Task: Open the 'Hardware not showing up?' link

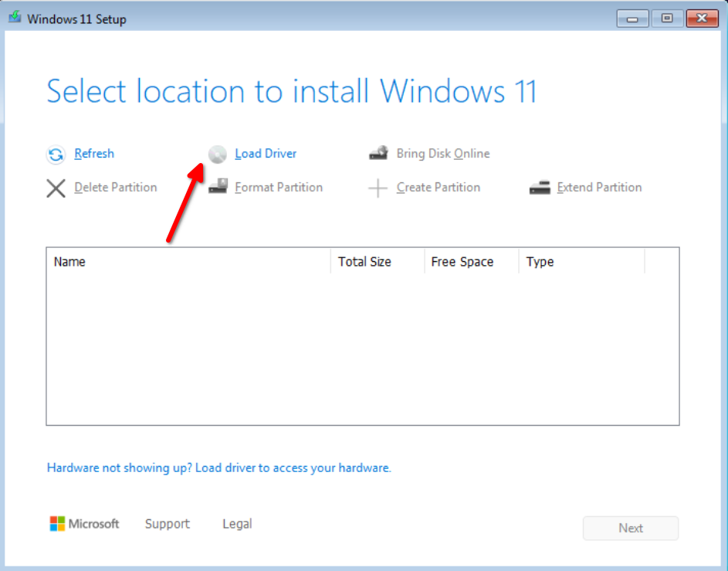Action: coord(219,468)
